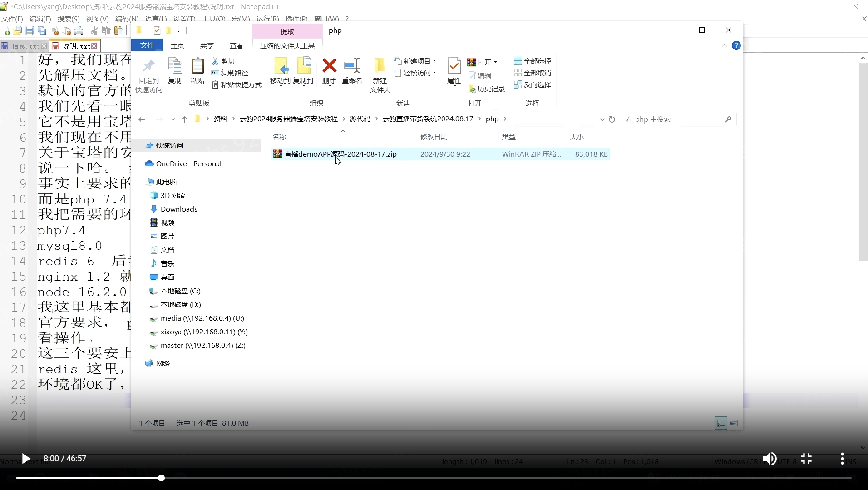The width and height of the screenshot is (868, 490).
Task: Click the New Folder icon
Action: pos(380,66)
